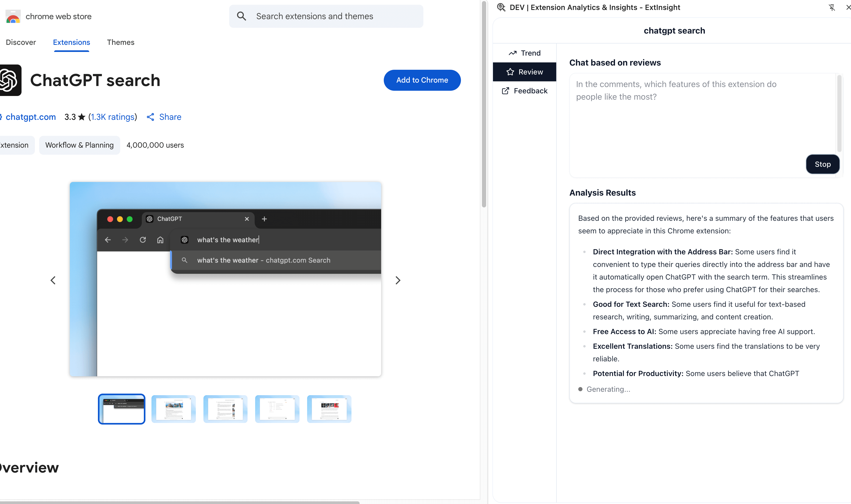Click the ExtInsight extension header icon
The width and height of the screenshot is (851, 504).
(x=501, y=7)
